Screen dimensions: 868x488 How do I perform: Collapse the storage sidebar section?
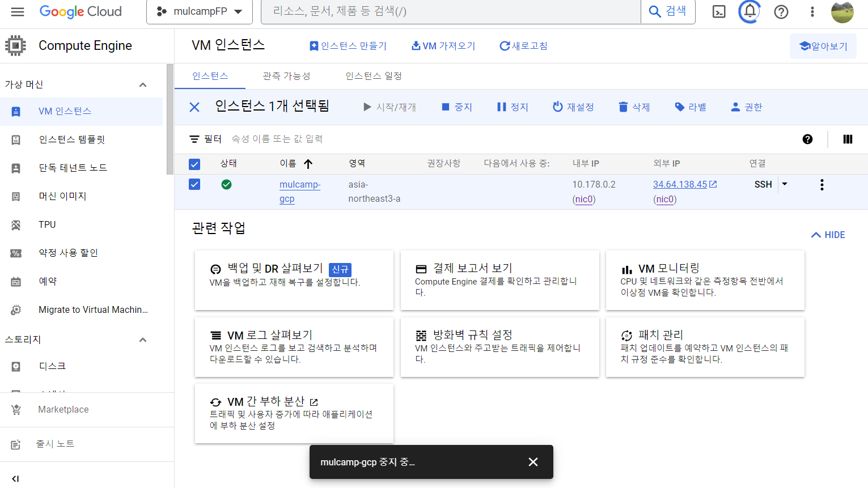(143, 340)
